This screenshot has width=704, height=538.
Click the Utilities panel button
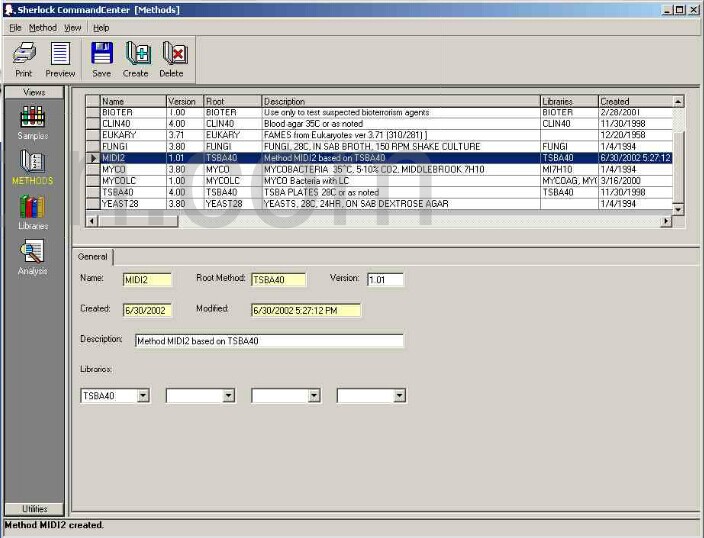pyautogui.click(x=34, y=509)
